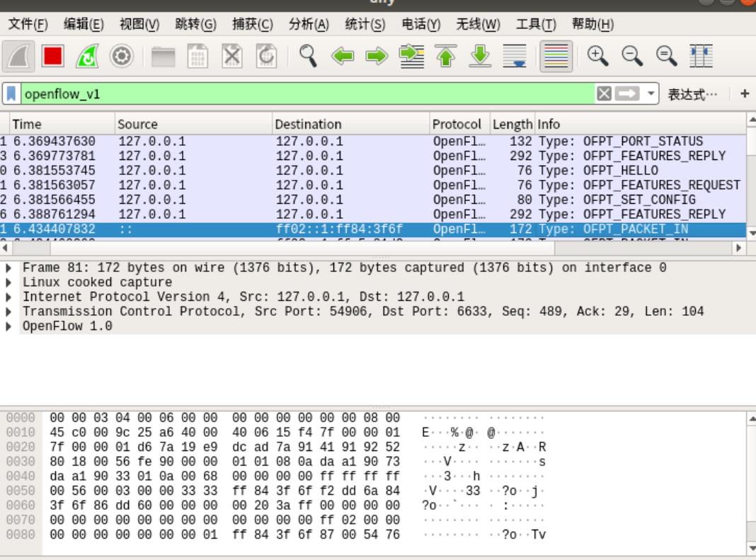Viewport: 756px width, 560px height.
Task: Open display filter history dropdown
Action: tap(651, 93)
